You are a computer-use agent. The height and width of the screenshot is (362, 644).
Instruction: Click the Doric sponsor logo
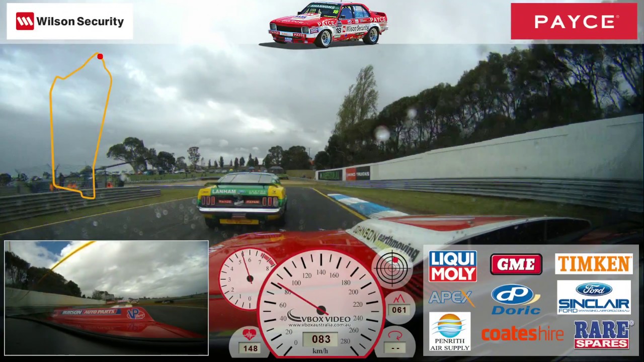(x=516, y=300)
